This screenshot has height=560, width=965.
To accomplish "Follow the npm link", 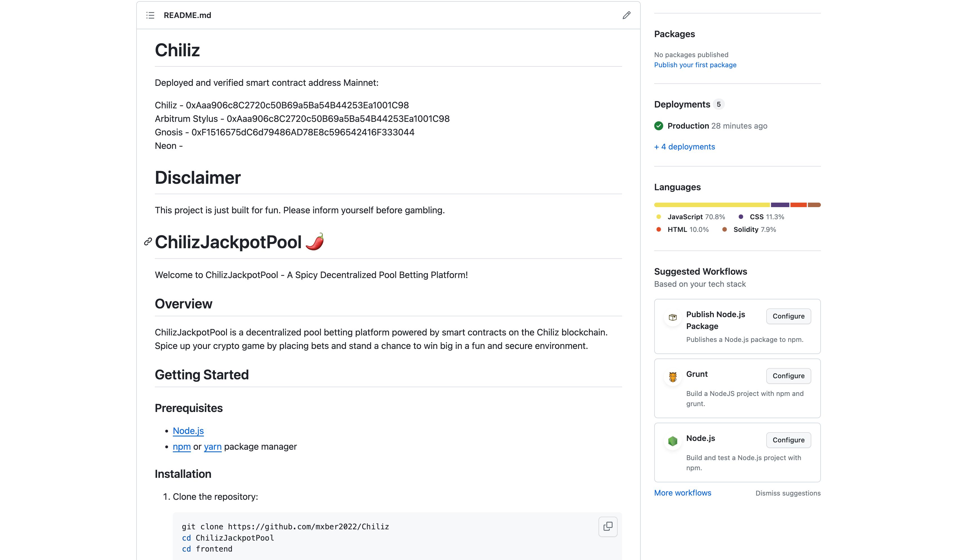I will coord(182,447).
